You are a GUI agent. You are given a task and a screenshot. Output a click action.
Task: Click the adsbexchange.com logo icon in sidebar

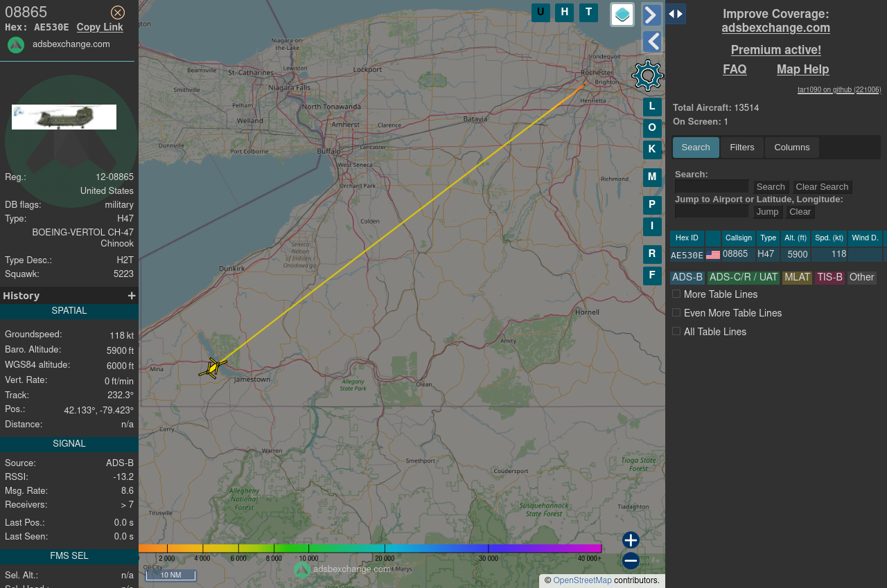(x=16, y=45)
